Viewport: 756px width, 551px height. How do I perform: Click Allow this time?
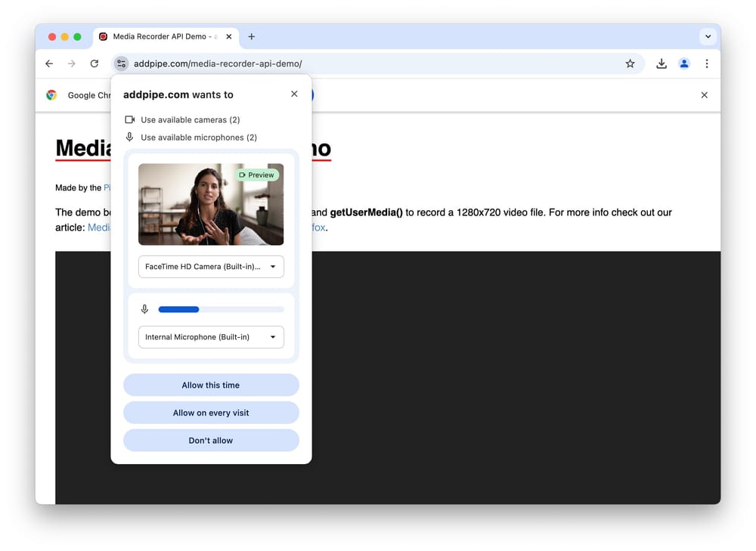coord(211,385)
